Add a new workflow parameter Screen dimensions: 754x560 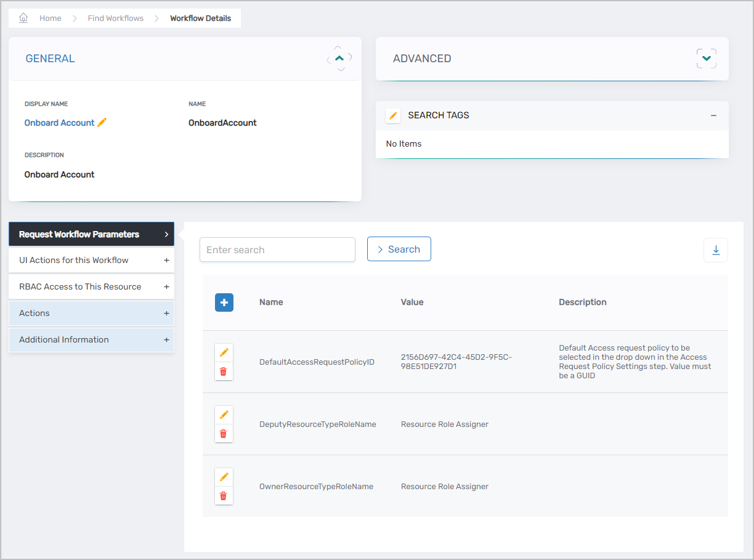tap(224, 302)
